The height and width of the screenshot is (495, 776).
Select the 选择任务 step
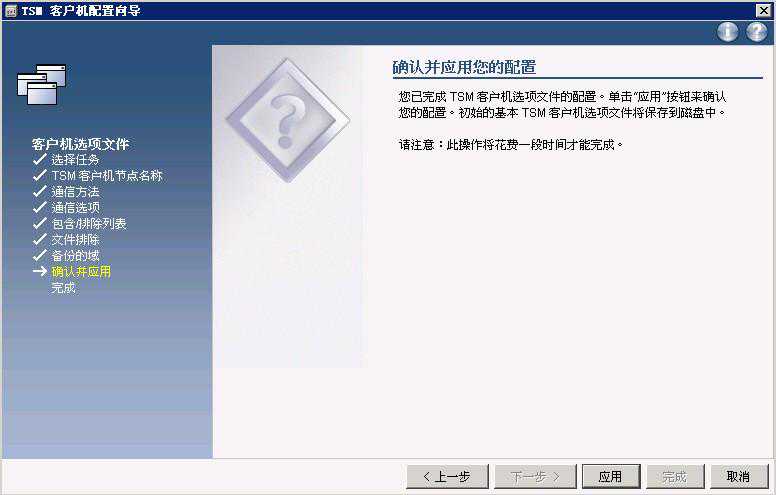tap(75, 160)
